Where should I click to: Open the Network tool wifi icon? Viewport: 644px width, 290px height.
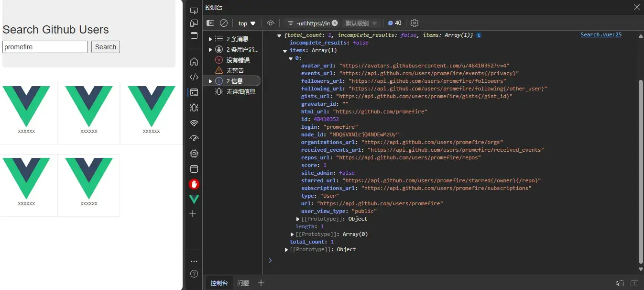pyautogui.click(x=194, y=123)
